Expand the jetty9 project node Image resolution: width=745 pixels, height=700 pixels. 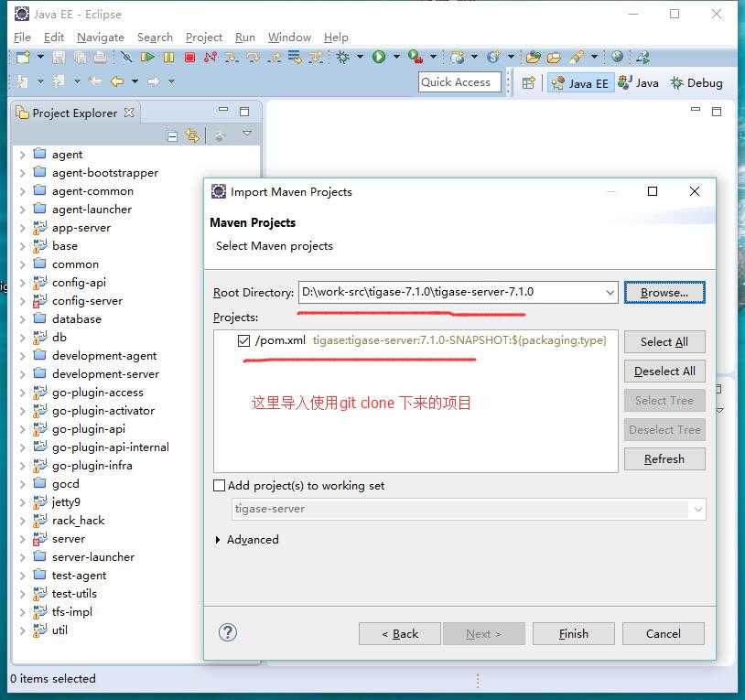click(x=22, y=502)
